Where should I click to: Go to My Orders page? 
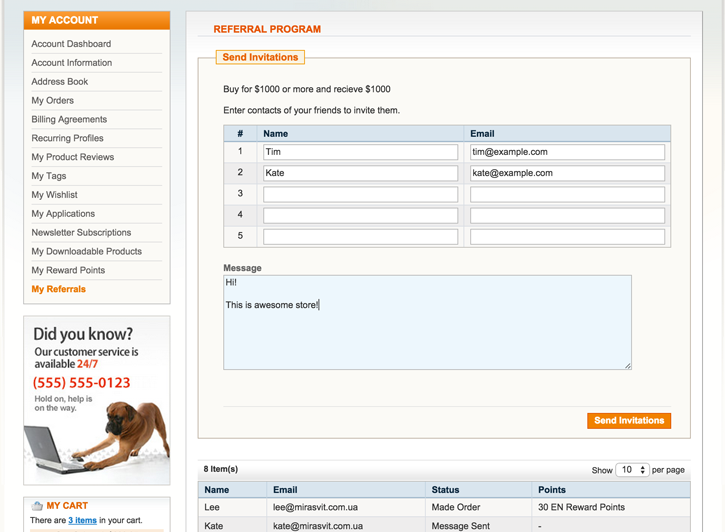click(52, 101)
